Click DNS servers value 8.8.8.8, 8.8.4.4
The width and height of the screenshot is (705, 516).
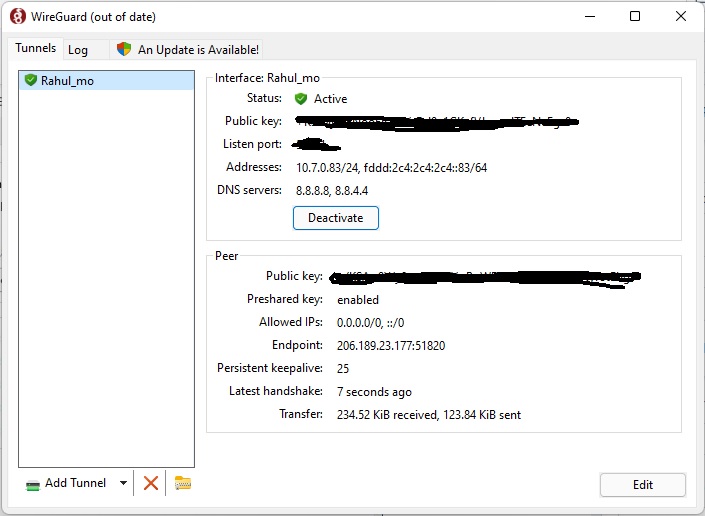pyautogui.click(x=332, y=191)
